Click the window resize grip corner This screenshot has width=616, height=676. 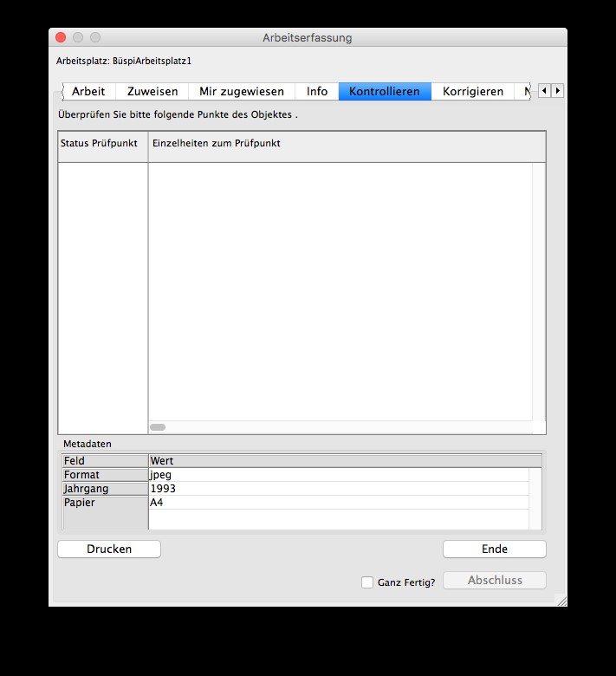561,600
